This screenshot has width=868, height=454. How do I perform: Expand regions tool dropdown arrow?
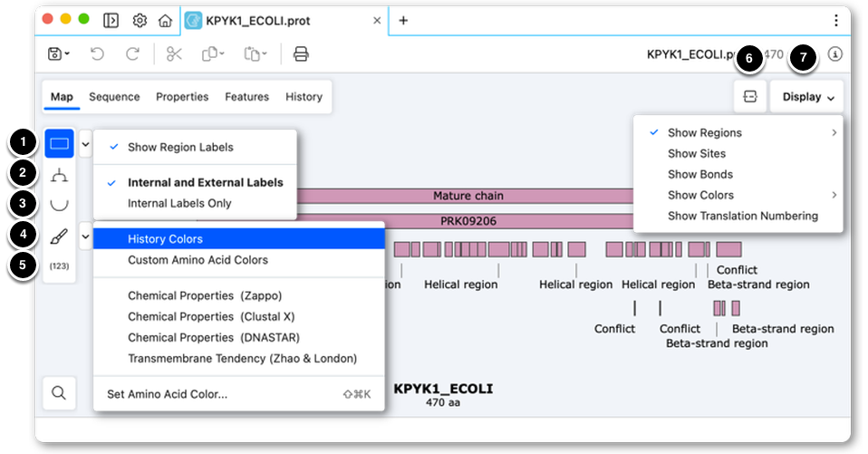click(x=85, y=144)
